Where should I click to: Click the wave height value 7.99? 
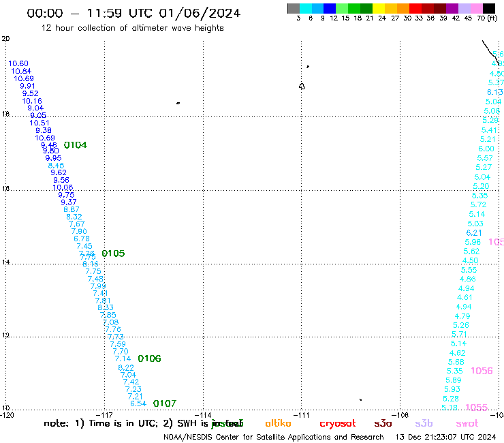[x=98, y=286]
